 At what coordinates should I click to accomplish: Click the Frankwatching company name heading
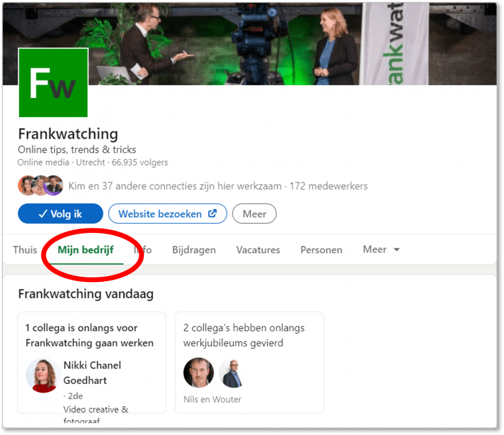[68, 134]
